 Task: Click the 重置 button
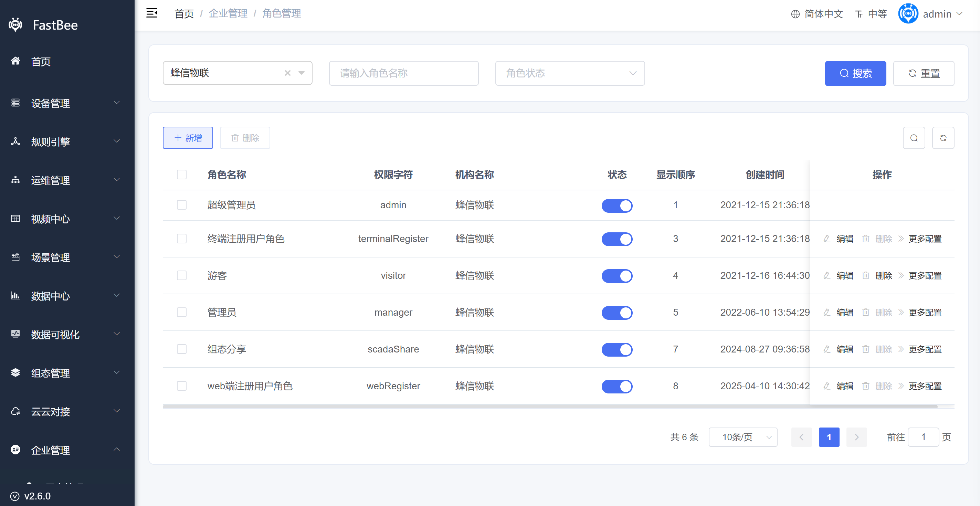click(923, 73)
